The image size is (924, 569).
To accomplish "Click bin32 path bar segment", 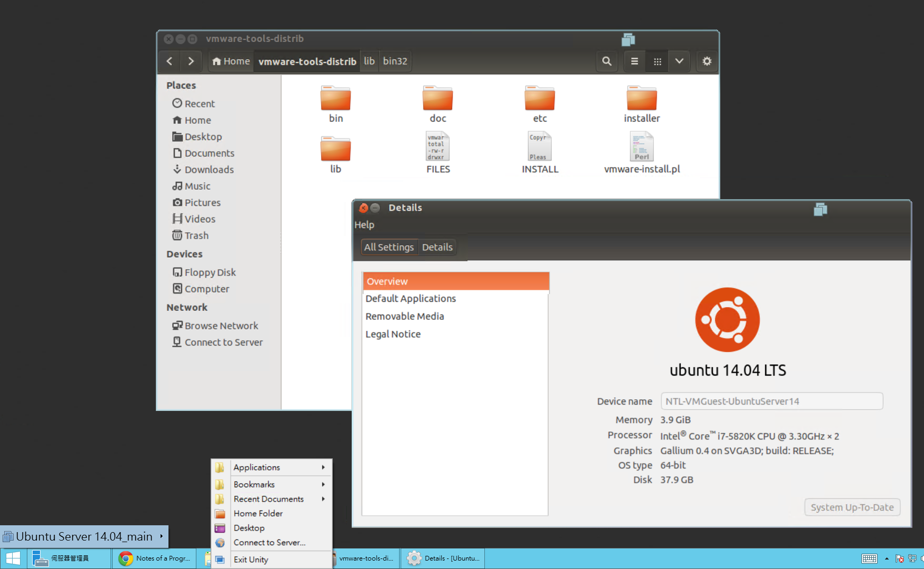I will click(x=395, y=61).
